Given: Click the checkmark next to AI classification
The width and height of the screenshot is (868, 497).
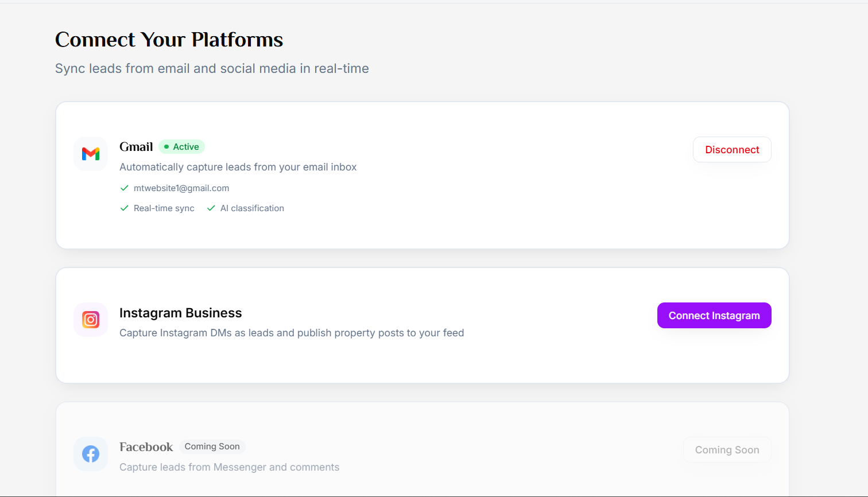Looking at the screenshot, I should (211, 208).
